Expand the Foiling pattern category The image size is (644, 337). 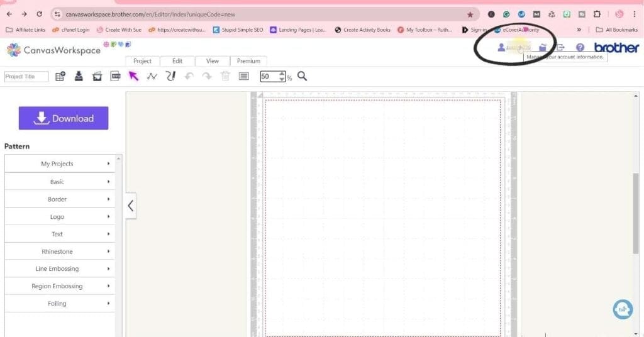pyautogui.click(x=60, y=303)
